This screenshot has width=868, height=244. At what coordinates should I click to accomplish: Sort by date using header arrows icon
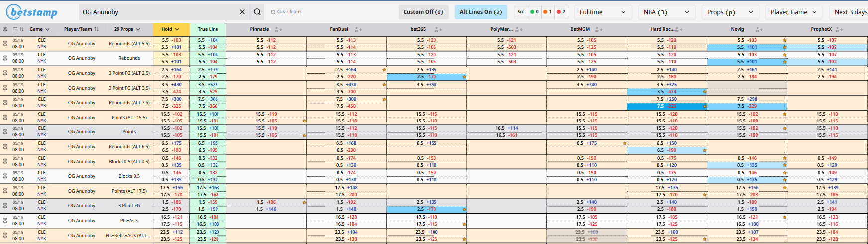[22, 29]
